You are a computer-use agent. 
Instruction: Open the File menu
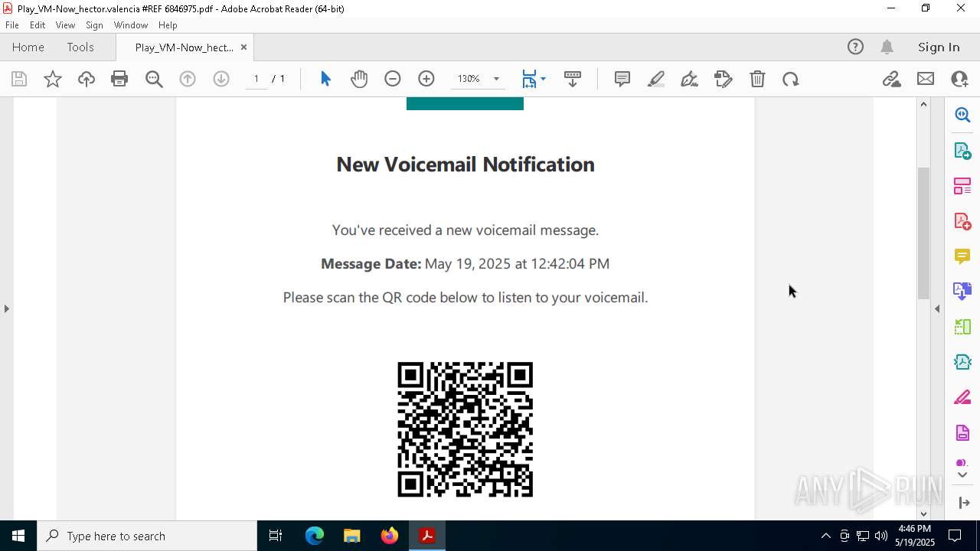click(12, 25)
